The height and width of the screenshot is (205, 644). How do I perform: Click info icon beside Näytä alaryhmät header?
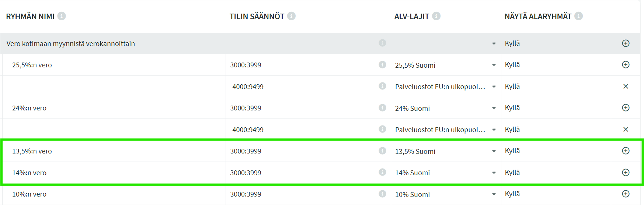pyautogui.click(x=578, y=16)
